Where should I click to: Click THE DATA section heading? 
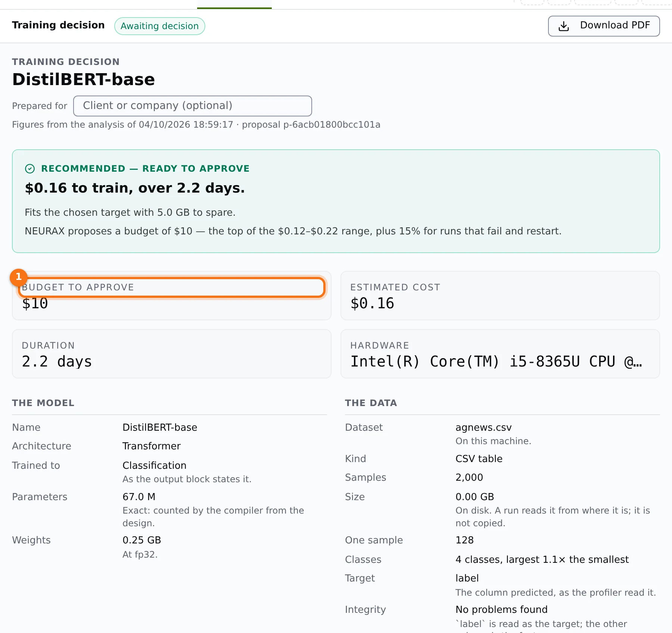[371, 403]
